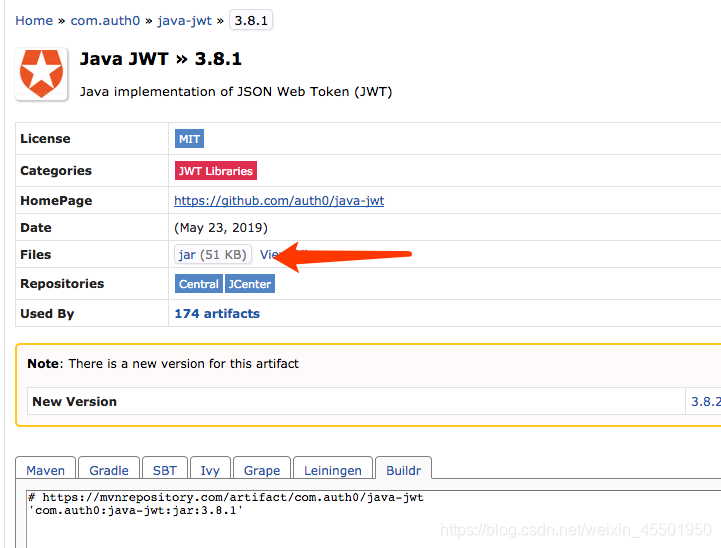Image resolution: width=721 pixels, height=548 pixels.
Task: Click the 'Java JWT » 3.8.1' heading
Action: point(160,59)
